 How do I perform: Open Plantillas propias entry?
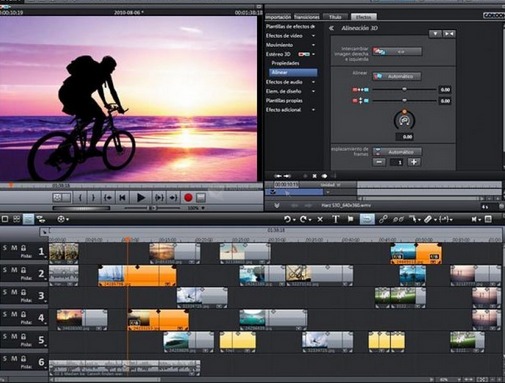[x=284, y=100]
